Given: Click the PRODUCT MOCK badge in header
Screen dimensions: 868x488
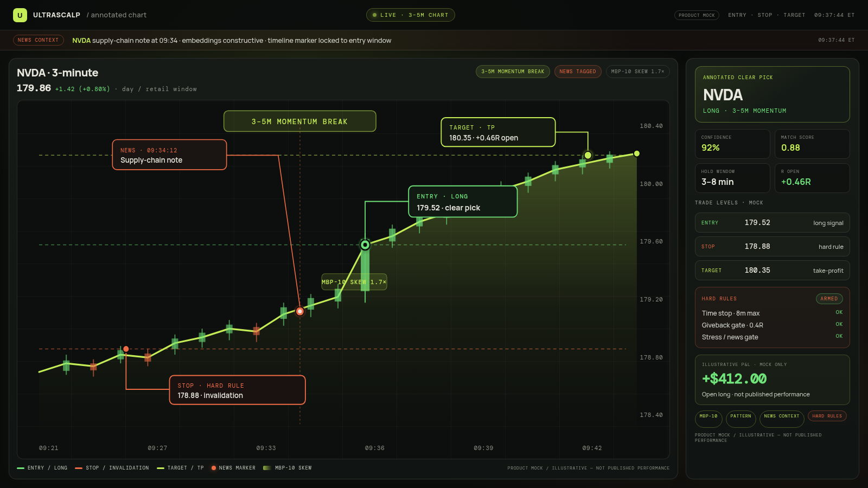Looking at the screenshot, I should 697,15.
